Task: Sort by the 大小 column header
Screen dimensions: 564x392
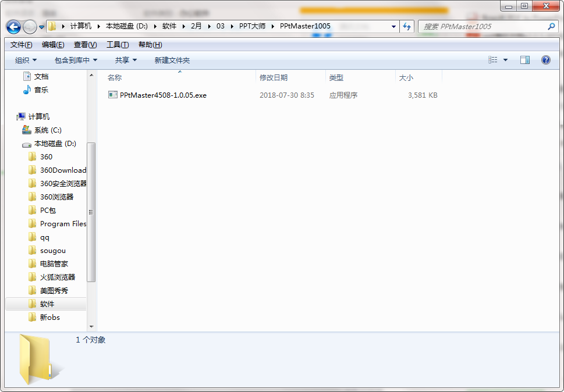Action: pos(406,77)
